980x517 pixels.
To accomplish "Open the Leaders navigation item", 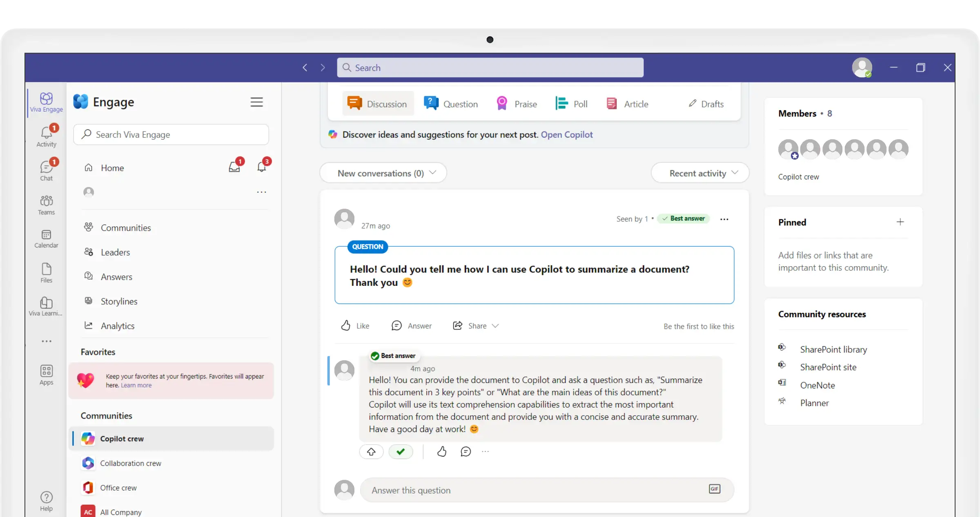I will pyautogui.click(x=107, y=252).
